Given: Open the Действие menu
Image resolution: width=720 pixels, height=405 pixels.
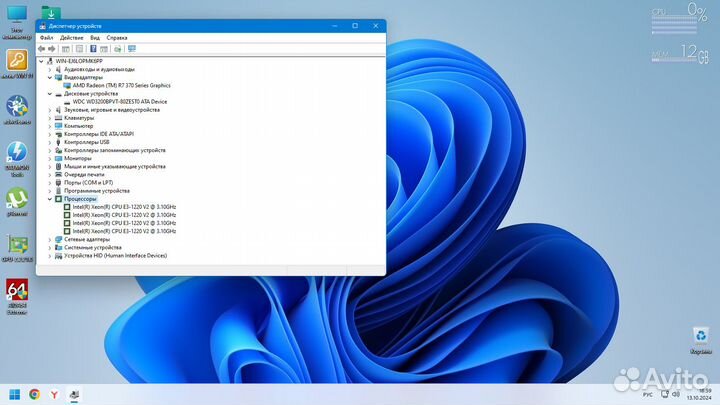Looking at the screenshot, I should [x=72, y=38].
